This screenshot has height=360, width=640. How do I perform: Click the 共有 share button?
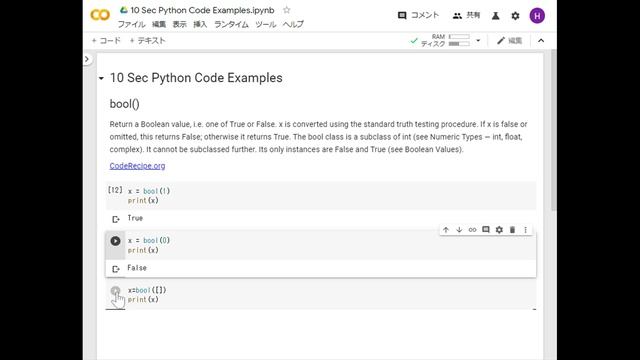(x=466, y=16)
